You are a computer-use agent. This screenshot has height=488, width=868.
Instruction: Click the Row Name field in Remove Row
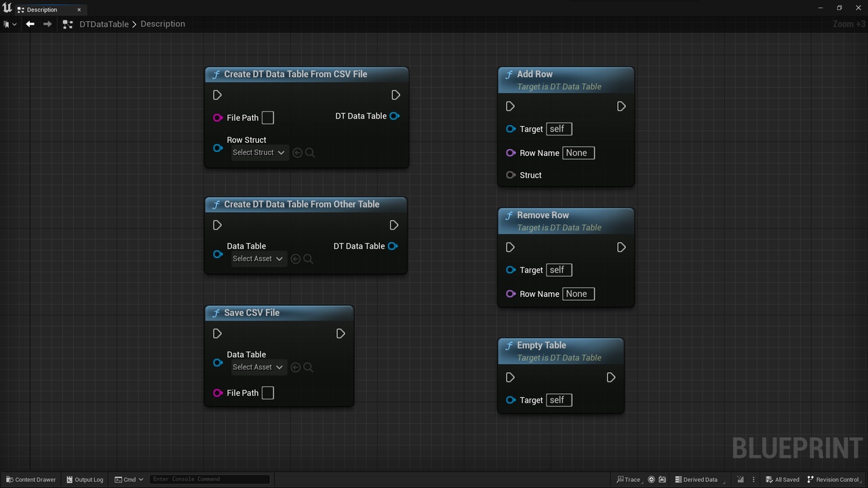(x=578, y=293)
